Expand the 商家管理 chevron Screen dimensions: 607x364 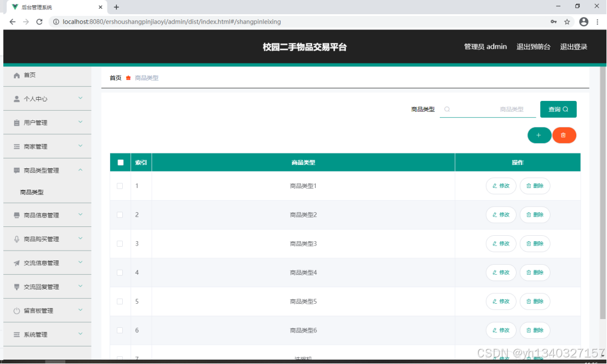[x=81, y=146]
